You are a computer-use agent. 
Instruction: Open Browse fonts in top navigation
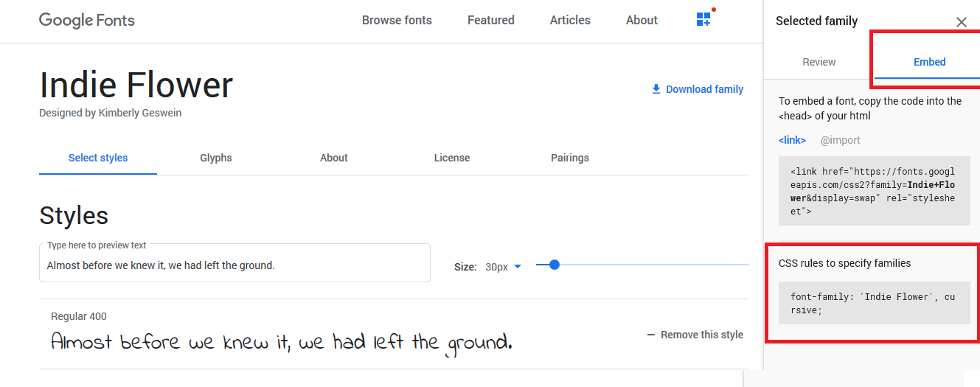pos(397,20)
